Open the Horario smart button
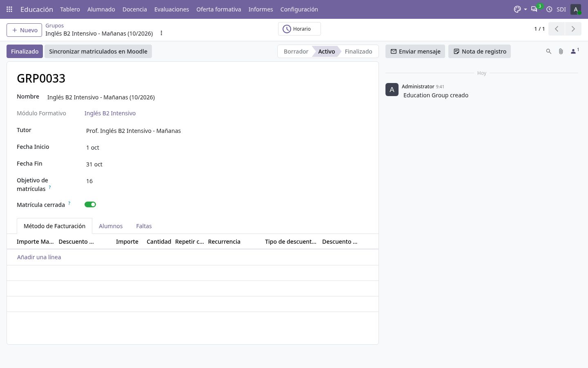Viewport: 588px width, 368px height. [x=299, y=29]
